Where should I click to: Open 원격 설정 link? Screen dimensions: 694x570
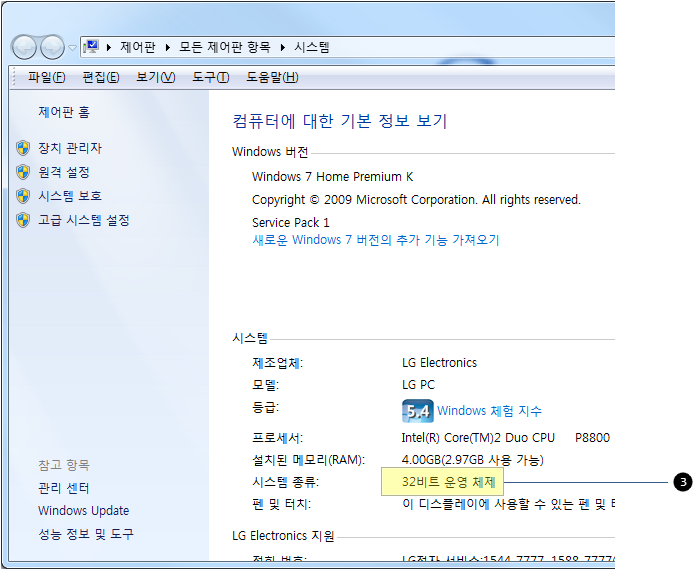64,172
